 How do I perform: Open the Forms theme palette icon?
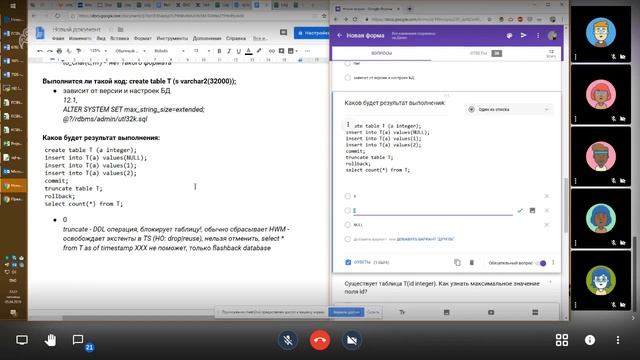pos(509,36)
